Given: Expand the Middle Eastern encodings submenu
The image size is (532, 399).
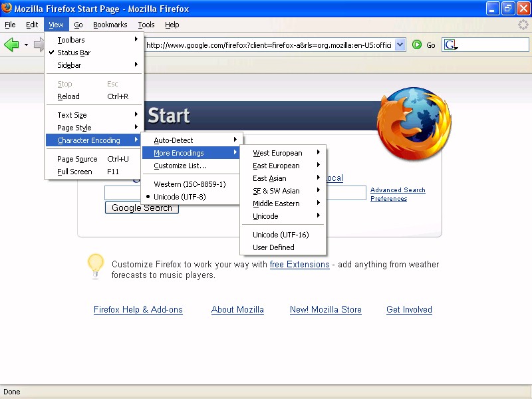Looking at the screenshot, I should [283, 203].
